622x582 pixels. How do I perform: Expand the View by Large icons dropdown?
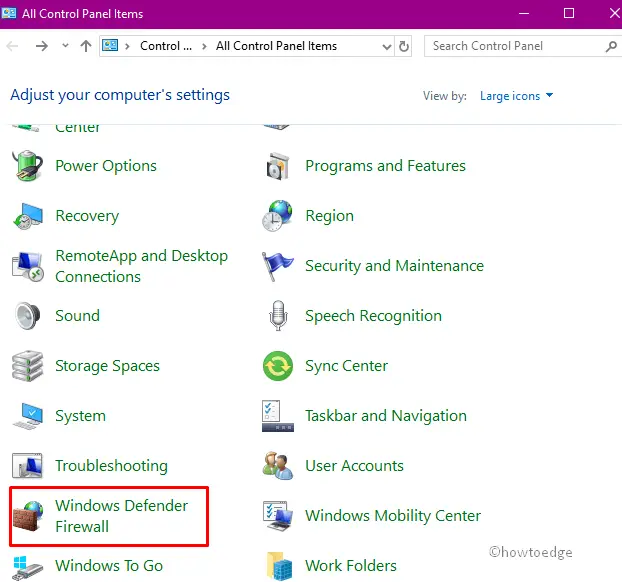516,96
